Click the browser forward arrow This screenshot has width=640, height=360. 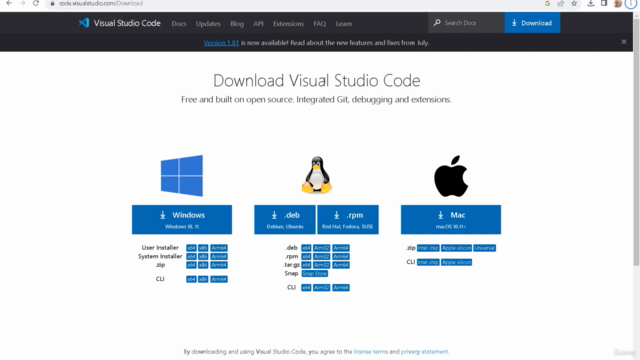click(x=22, y=3)
